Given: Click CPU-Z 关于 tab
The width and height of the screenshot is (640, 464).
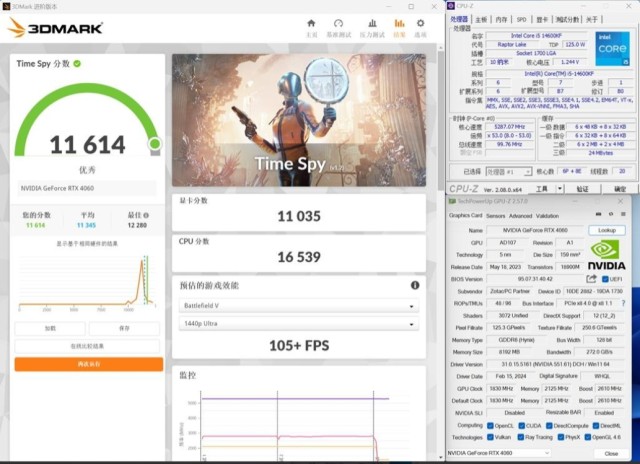Looking at the screenshot, I should click(x=592, y=19).
